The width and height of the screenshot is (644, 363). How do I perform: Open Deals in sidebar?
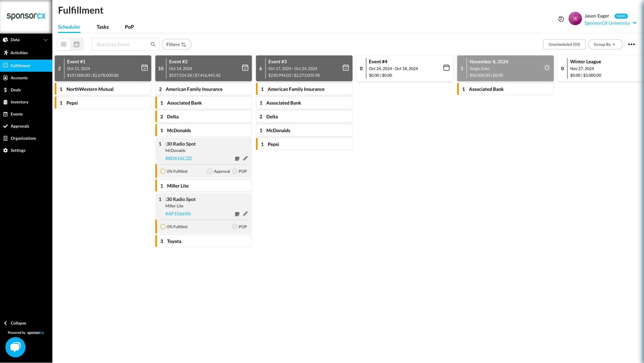pyautogui.click(x=26, y=90)
